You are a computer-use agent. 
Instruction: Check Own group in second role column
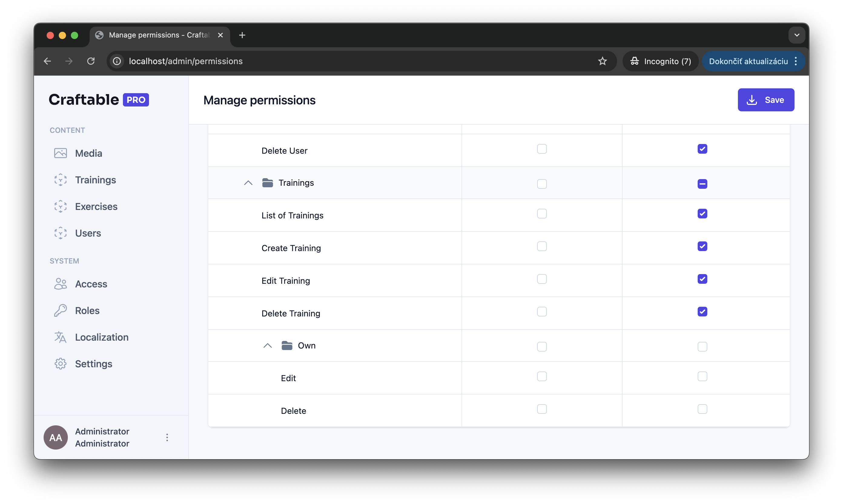[x=702, y=346]
